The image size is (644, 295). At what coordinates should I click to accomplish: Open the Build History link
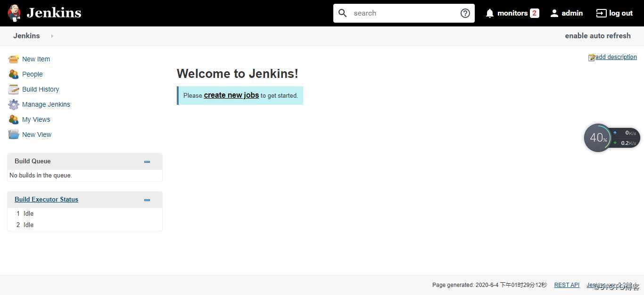tap(41, 89)
